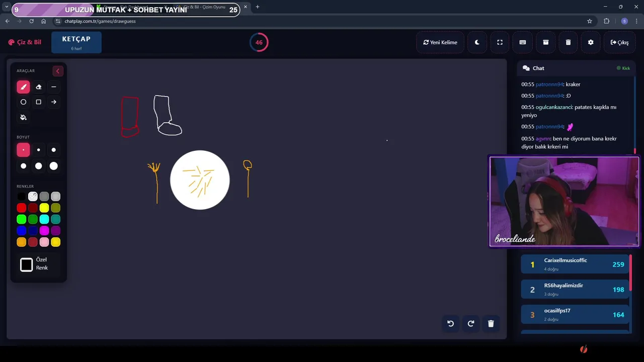Viewport: 644px width, 362px height.
Task: Select the eraser tool
Action: [38, 87]
